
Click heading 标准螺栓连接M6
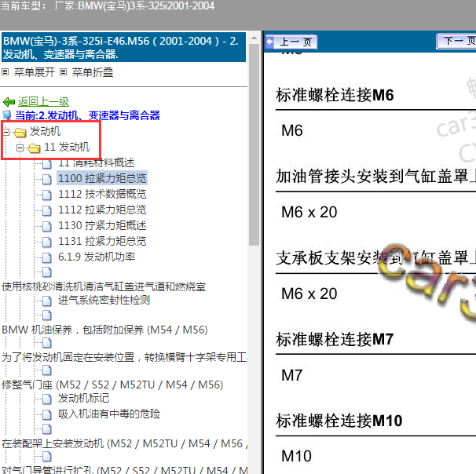[335, 95]
